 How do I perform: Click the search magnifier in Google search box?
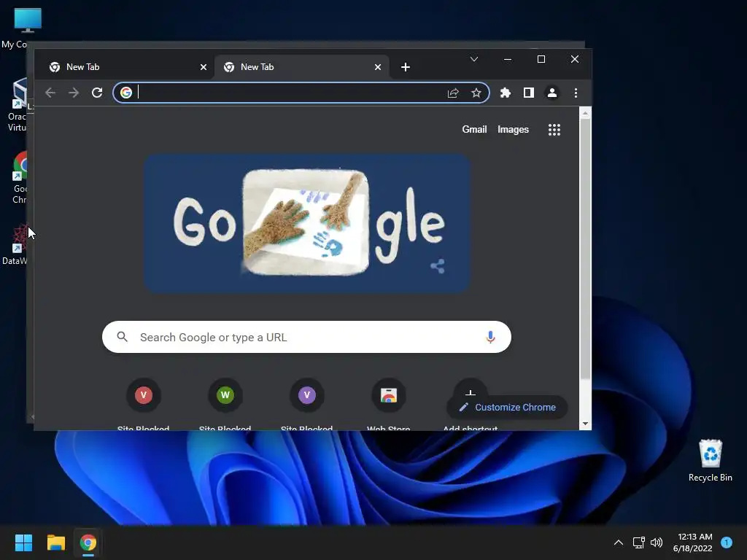pyautogui.click(x=123, y=337)
